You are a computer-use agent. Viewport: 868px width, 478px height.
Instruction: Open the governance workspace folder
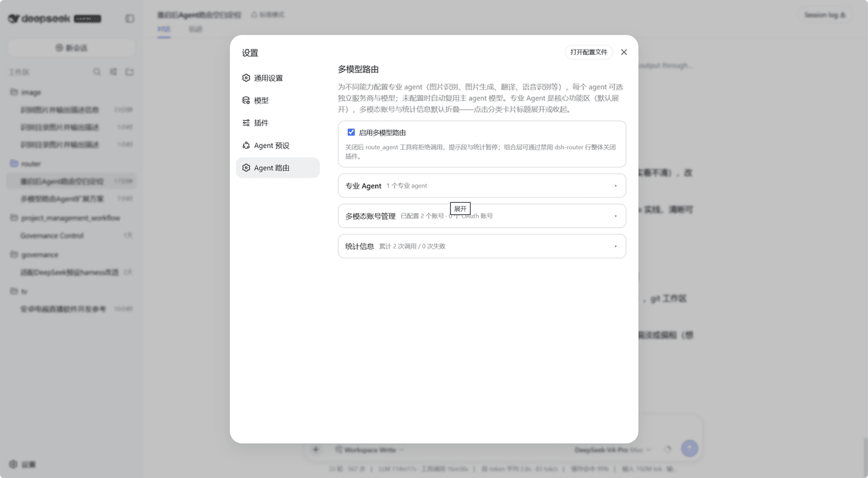(71, 254)
